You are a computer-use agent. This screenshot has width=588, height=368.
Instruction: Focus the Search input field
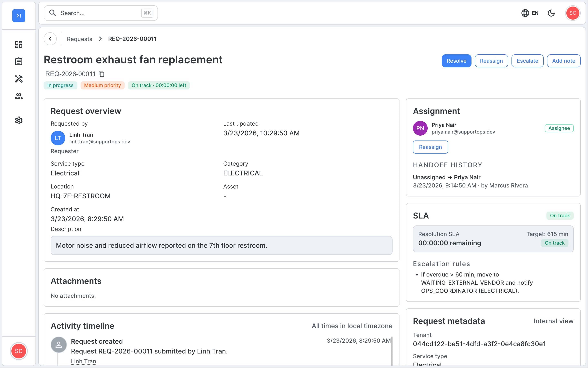coord(101,13)
